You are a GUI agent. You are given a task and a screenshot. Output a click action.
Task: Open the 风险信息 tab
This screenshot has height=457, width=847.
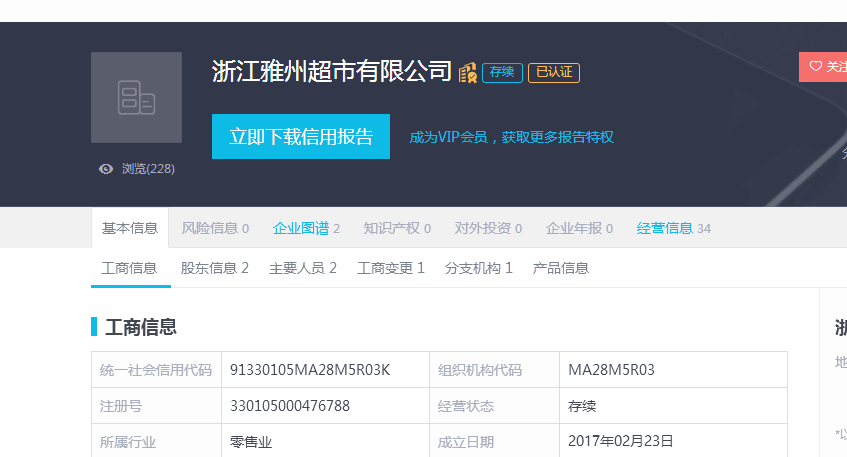[215, 228]
